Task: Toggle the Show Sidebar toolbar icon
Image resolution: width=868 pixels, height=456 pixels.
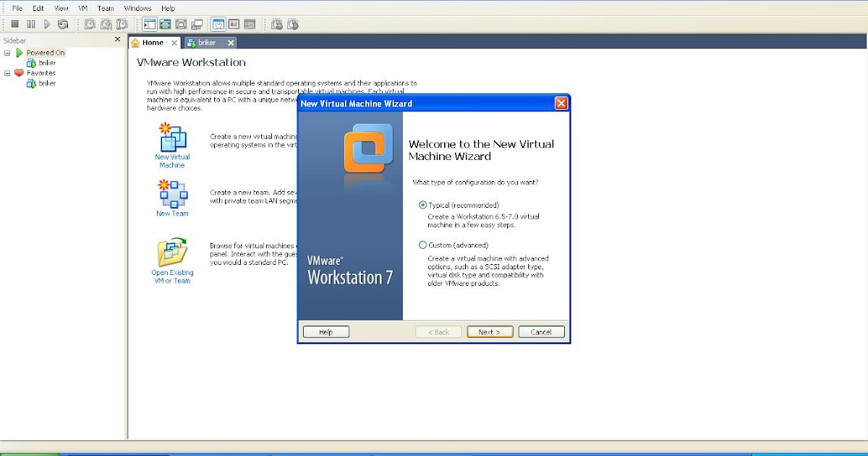Action: tap(149, 25)
